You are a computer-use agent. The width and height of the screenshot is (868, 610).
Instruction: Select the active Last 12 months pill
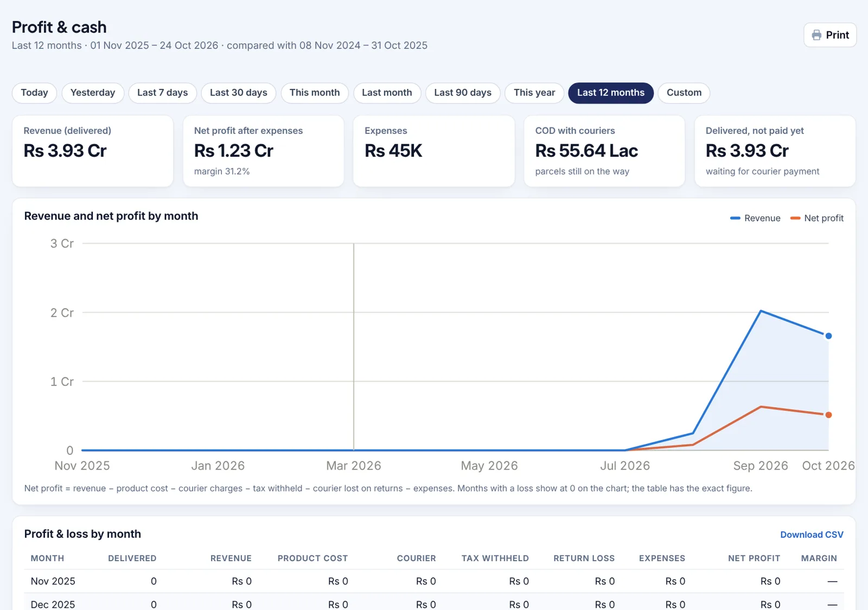(x=611, y=93)
